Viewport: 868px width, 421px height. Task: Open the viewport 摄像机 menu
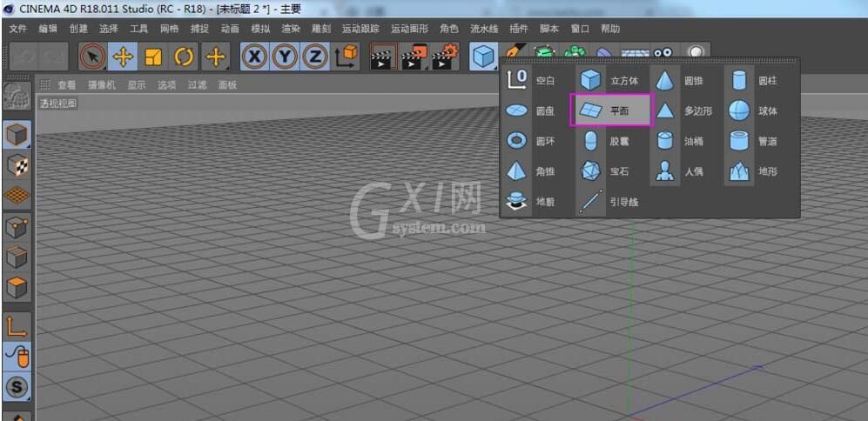click(102, 85)
